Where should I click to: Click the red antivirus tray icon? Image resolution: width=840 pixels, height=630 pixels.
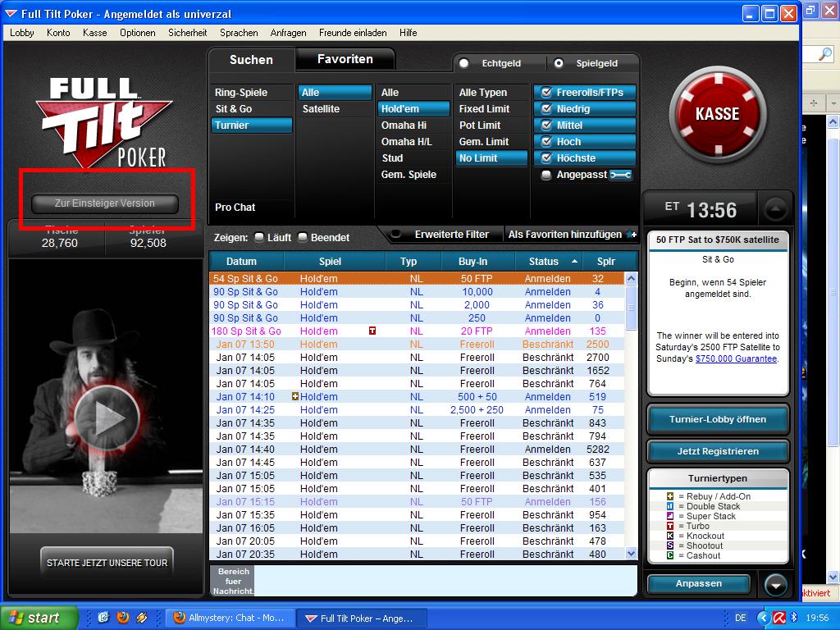pyautogui.click(x=779, y=618)
